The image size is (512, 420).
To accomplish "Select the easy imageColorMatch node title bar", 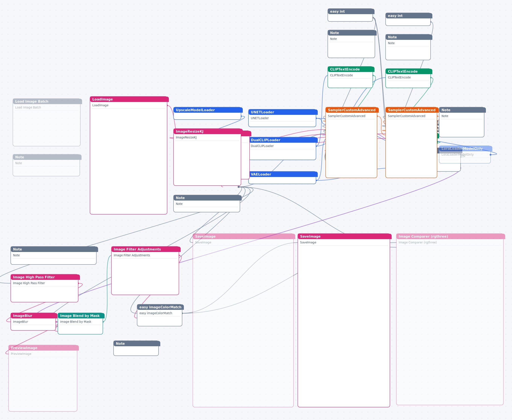I will pos(160,307).
